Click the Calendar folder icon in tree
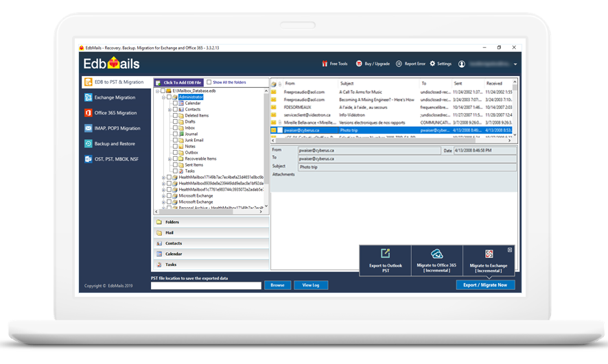Screen dimensions: 608x364 [x=181, y=104]
